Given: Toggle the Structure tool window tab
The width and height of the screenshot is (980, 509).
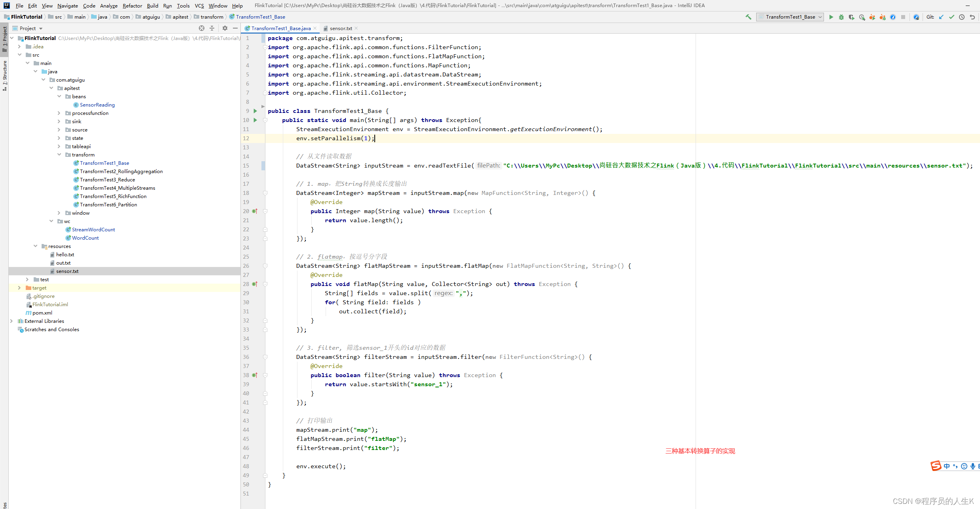Looking at the screenshot, I should 4,73.
